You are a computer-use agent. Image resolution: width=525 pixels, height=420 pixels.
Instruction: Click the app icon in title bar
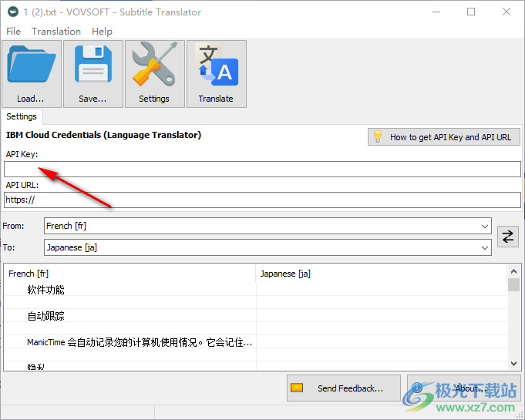[x=13, y=12]
